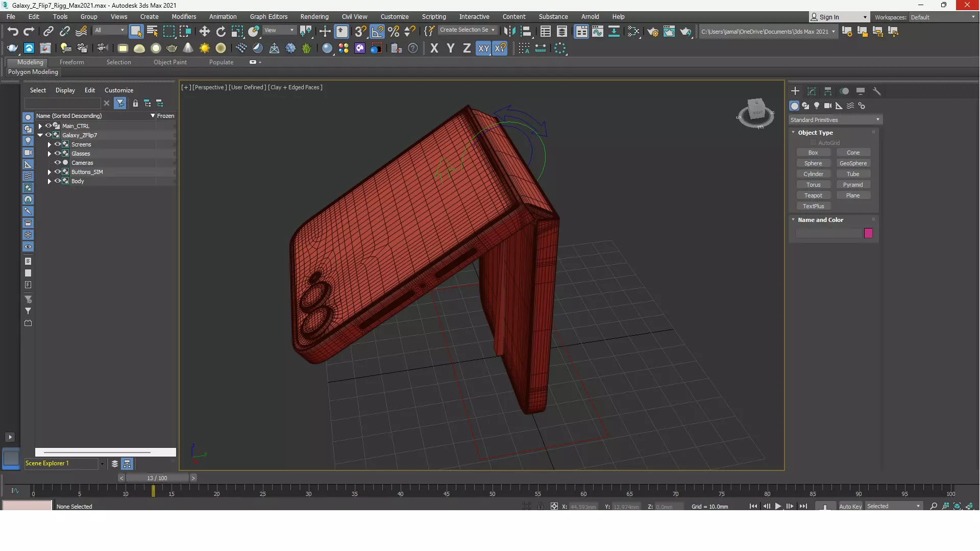
Task: Expand the Main_CTRL tree node
Action: click(x=40, y=126)
